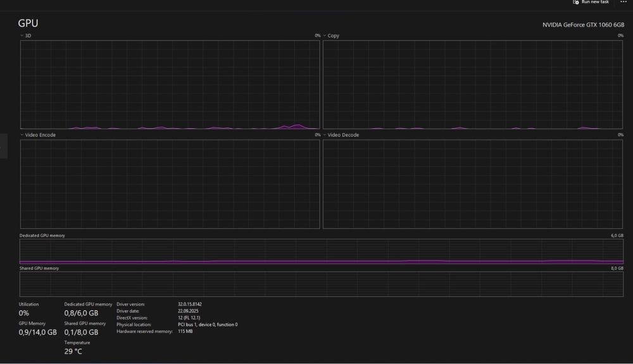This screenshot has height=364, width=633.
Task: Click the 0% reading above Video Encode graph
Action: click(318, 135)
